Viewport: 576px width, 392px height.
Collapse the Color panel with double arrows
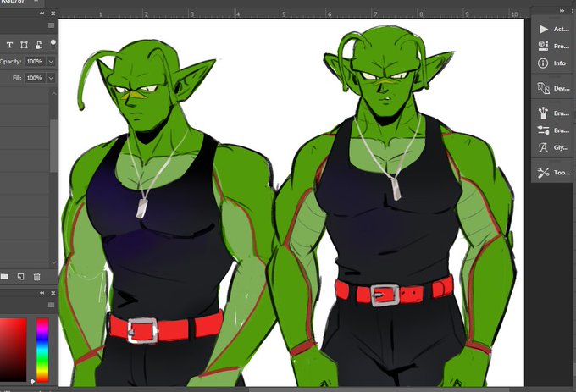(x=42, y=293)
